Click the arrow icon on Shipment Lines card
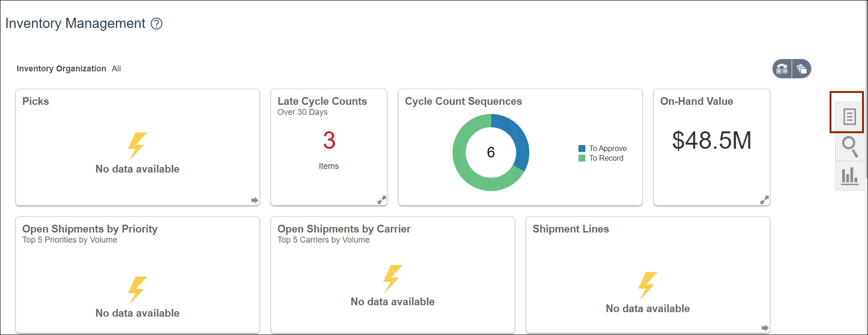Viewport: 868px width, 335px height. [x=765, y=328]
